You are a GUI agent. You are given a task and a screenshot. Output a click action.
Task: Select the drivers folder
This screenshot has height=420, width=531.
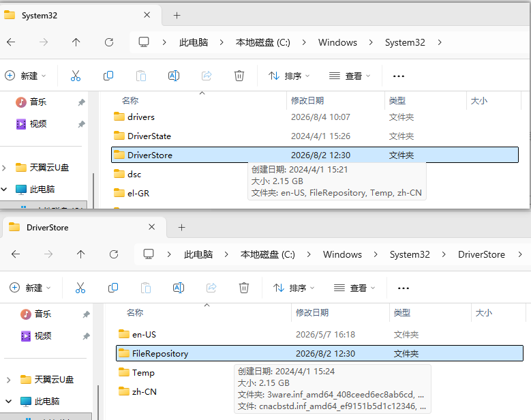pyautogui.click(x=315, y=117)
